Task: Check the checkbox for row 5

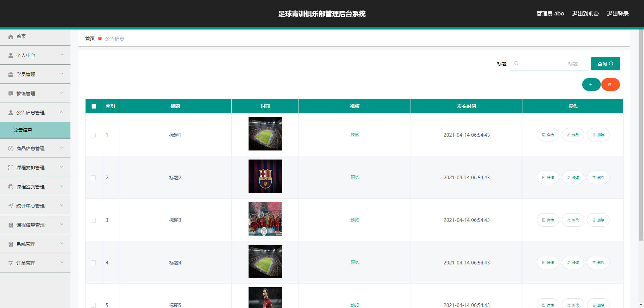Action: (x=93, y=305)
